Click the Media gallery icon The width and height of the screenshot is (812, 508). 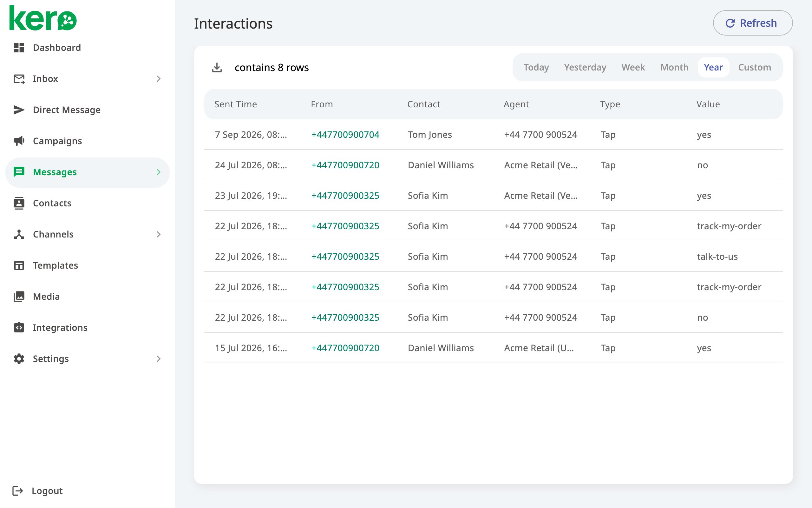coord(19,296)
